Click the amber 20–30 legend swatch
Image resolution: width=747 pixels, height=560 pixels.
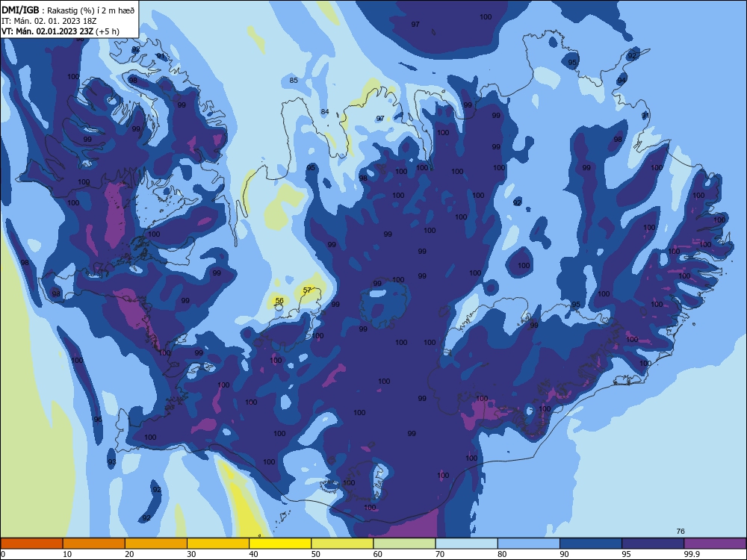[156, 544]
